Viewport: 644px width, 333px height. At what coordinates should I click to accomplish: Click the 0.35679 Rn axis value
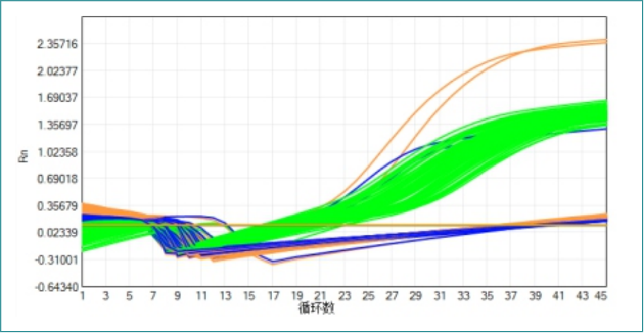pyautogui.click(x=56, y=206)
